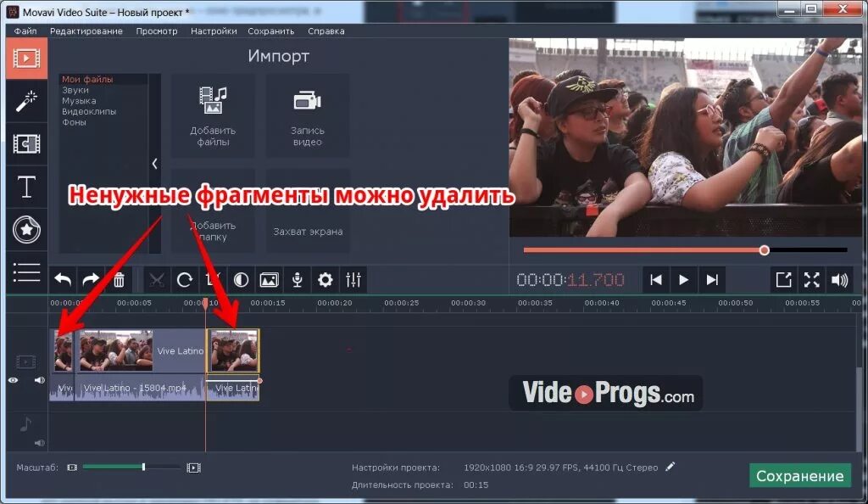Zoom out timeline icon left of the Масштаб slider
This screenshot has height=504, width=868.
(x=72, y=468)
